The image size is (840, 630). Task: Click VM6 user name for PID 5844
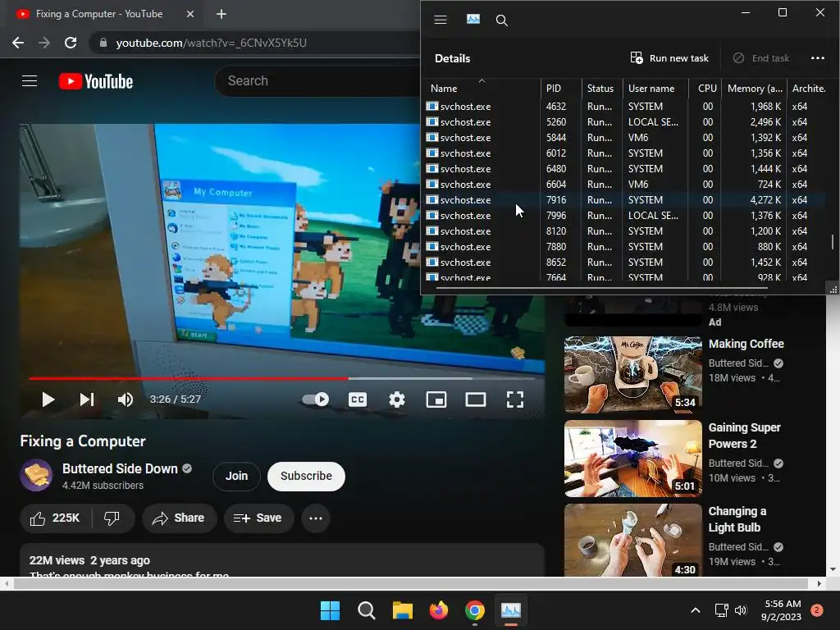coord(638,138)
